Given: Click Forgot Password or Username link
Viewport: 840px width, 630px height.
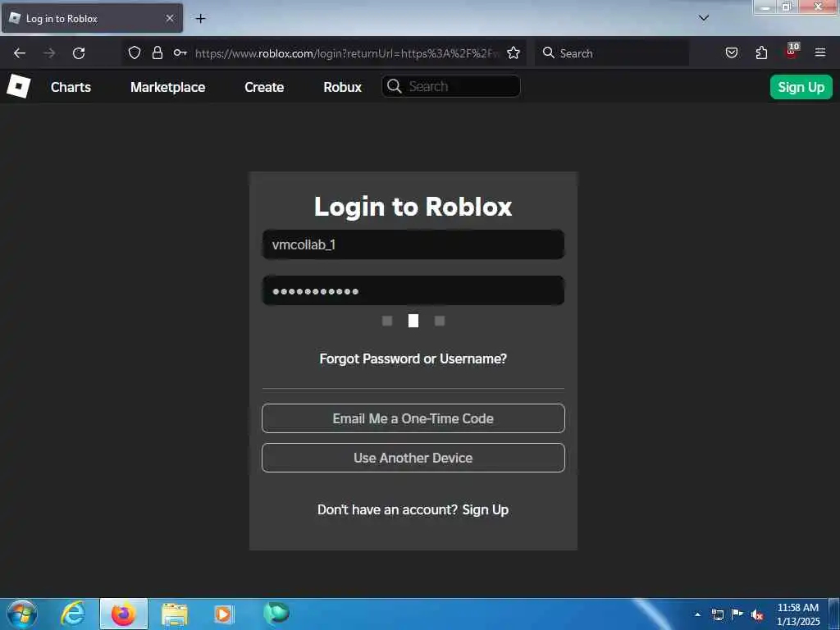Looking at the screenshot, I should pyautogui.click(x=413, y=358).
